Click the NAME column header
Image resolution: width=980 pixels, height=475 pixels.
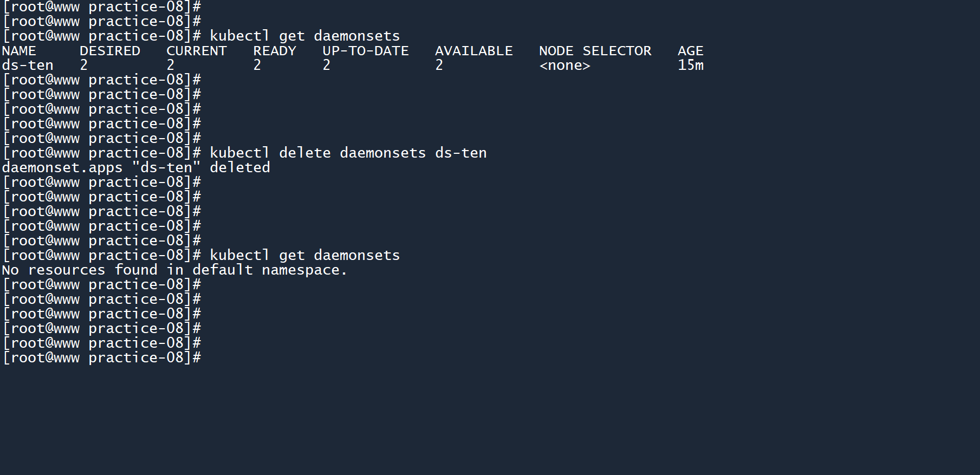(x=19, y=51)
